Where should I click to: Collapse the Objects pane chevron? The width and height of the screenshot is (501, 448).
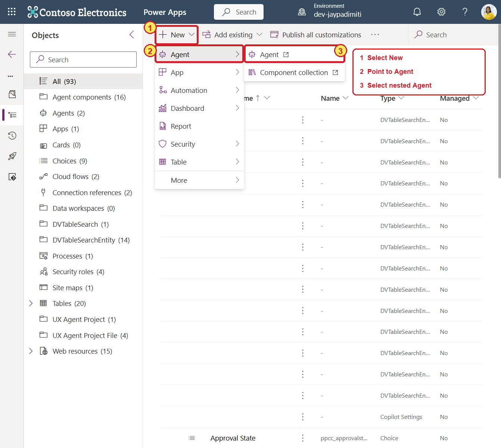tap(132, 35)
